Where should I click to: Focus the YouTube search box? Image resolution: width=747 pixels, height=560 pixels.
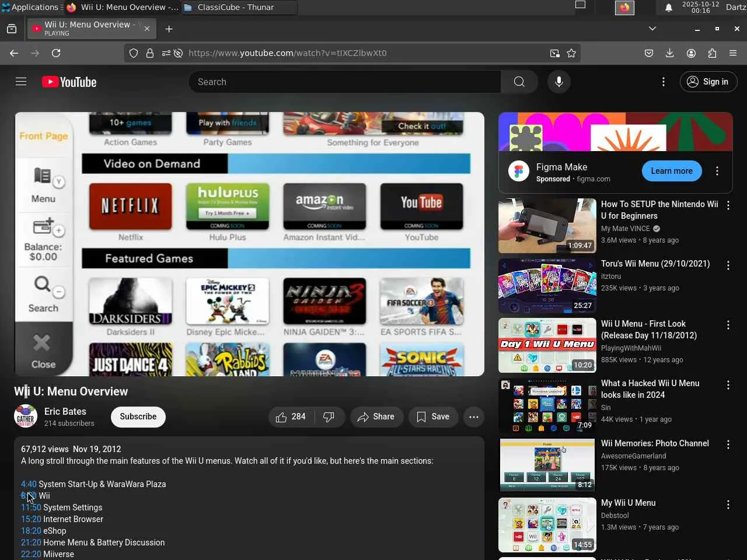pos(344,82)
